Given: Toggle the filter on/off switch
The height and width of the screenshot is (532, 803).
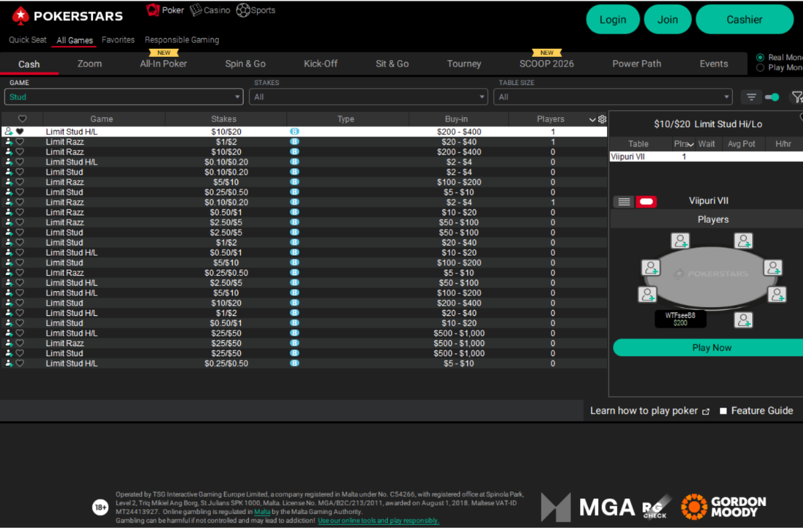Looking at the screenshot, I should point(772,97).
